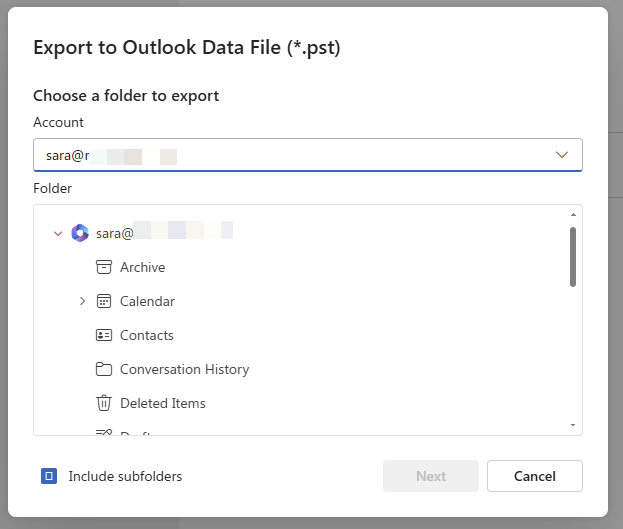Click the folder list scrollbar thumb

point(572,256)
